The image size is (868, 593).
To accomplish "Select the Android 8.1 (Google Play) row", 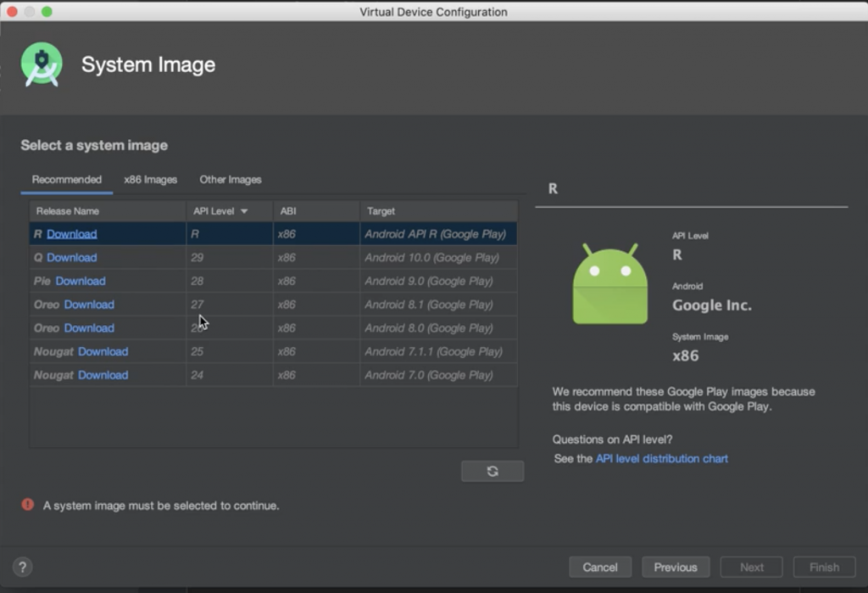I will [x=274, y=305].
